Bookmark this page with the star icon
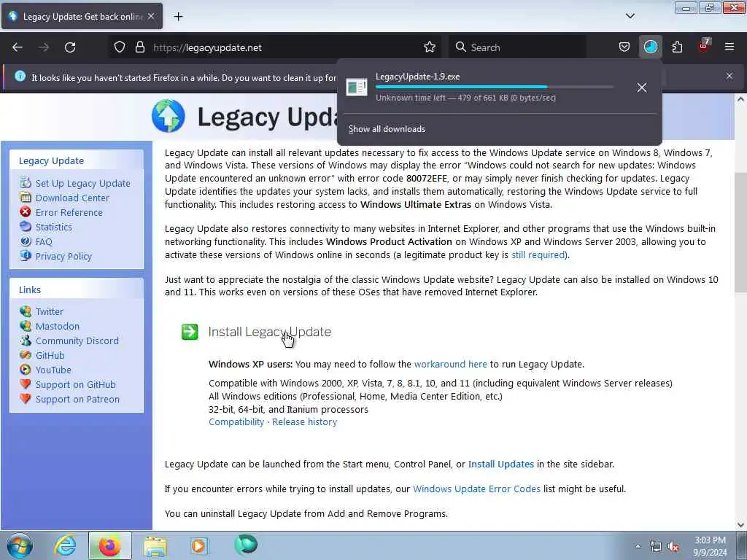The width and height of the screenshot is (747, 560). (x=430, y=47)
